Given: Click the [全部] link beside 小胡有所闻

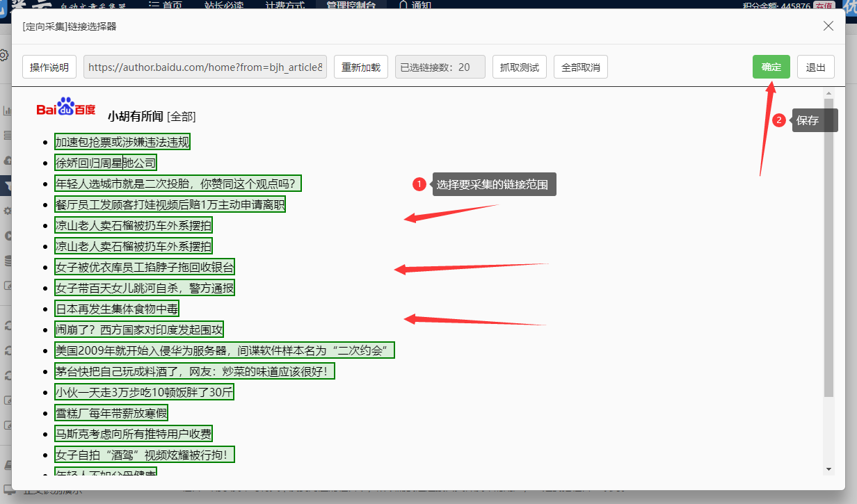Looking at the screenshot, I should [x=181, y=116].
